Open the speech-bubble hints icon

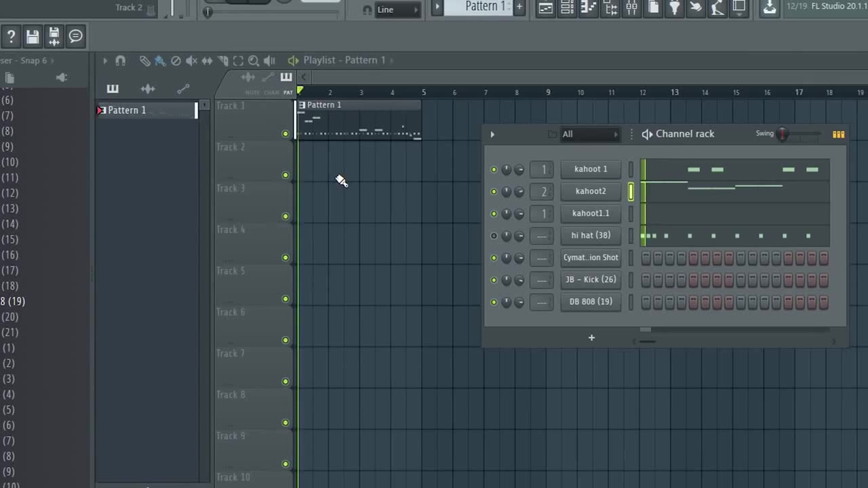(76, 37)
